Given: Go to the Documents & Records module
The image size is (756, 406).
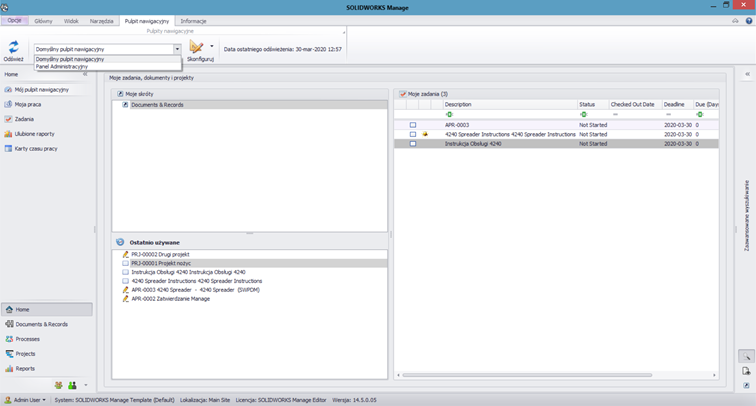Looking at the screenshot, I should 41,324.
